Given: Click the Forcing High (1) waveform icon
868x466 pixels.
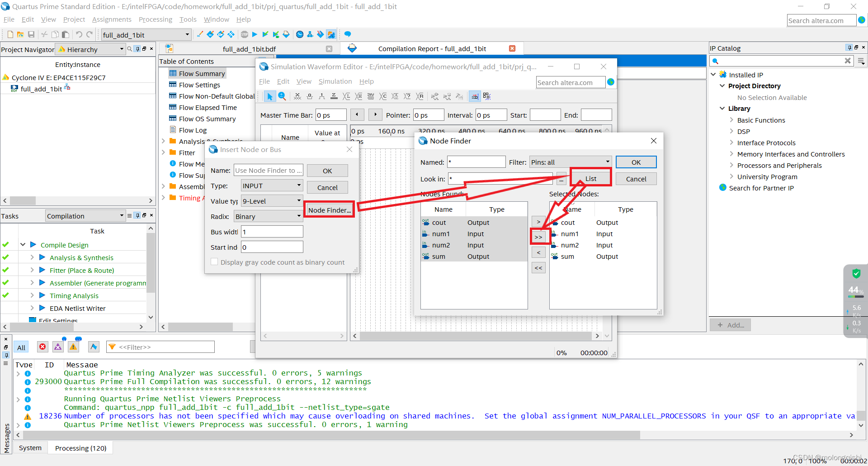Looking at the screenshot, I should [x=321, y=96].
